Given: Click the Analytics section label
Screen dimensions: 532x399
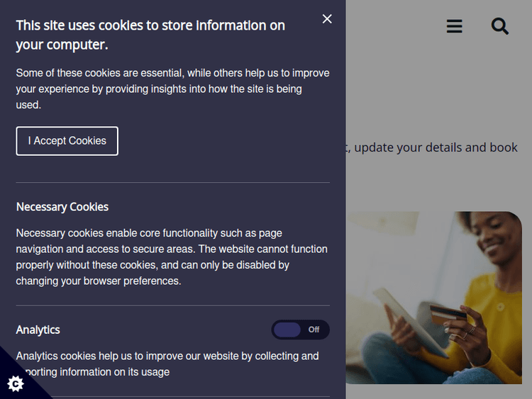Looking at the screenshot, I should pos(38,330).
